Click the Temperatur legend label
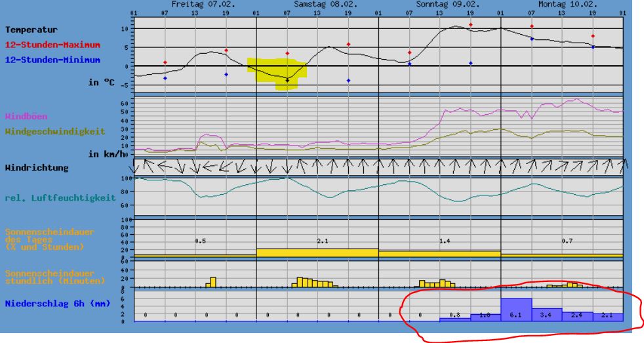The image size is (644, 343). click(x=31, y=30)
